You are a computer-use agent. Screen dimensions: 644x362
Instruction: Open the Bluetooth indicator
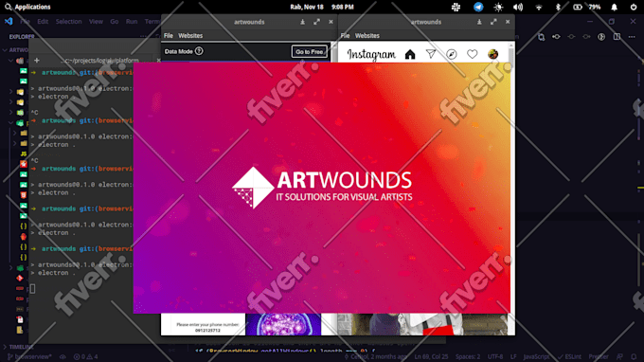pos(558,7)
